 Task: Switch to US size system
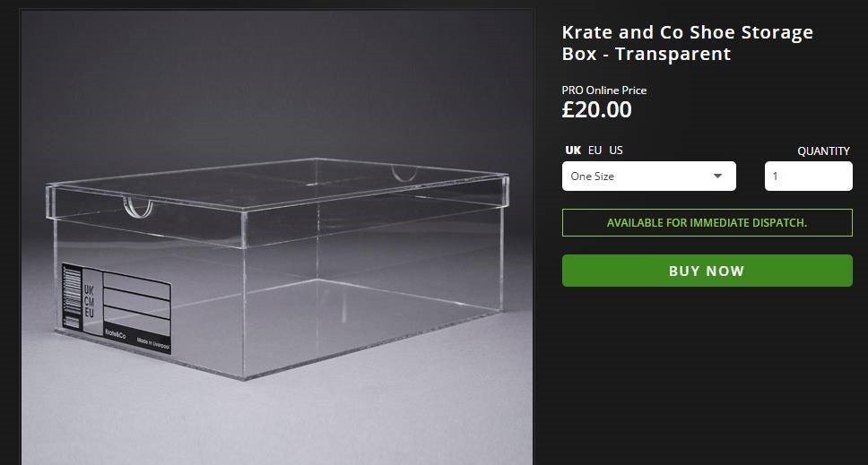pos(616,151)
